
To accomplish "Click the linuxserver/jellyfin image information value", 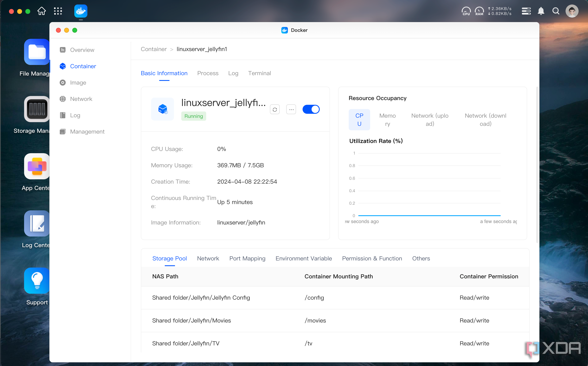I will tap(241, 223).
